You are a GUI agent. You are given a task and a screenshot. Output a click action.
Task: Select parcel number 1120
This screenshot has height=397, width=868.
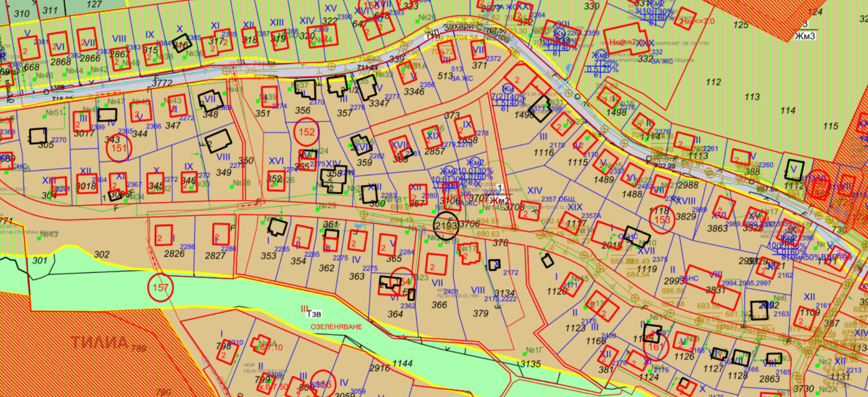557,292
